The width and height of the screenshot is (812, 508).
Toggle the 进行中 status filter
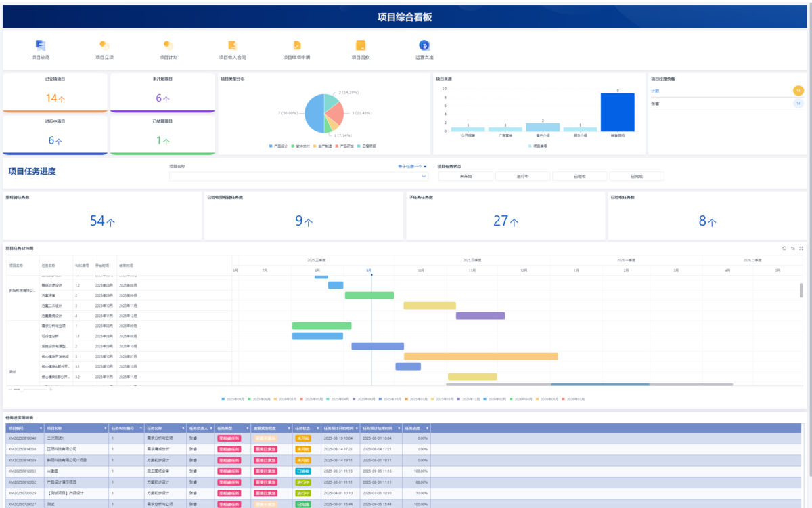[x=522, y=176]
